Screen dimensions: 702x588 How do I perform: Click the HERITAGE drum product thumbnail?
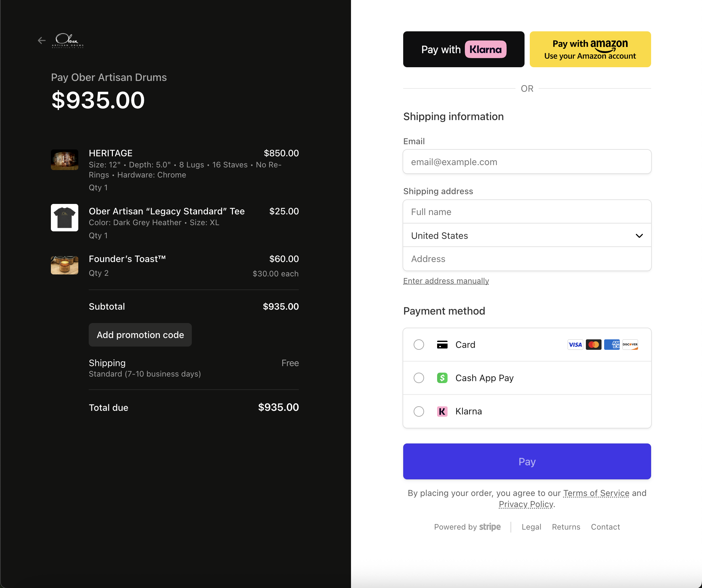coord(65,160)
